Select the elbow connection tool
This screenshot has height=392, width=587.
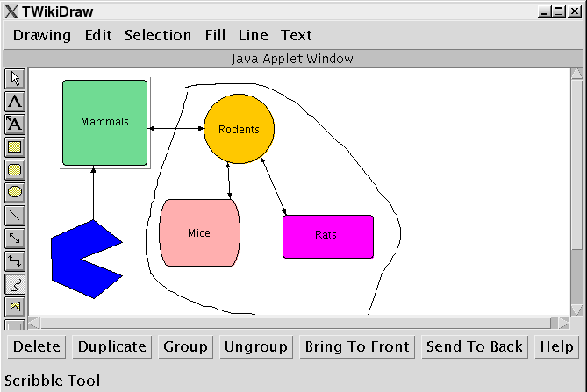click(x=15, y=261)
